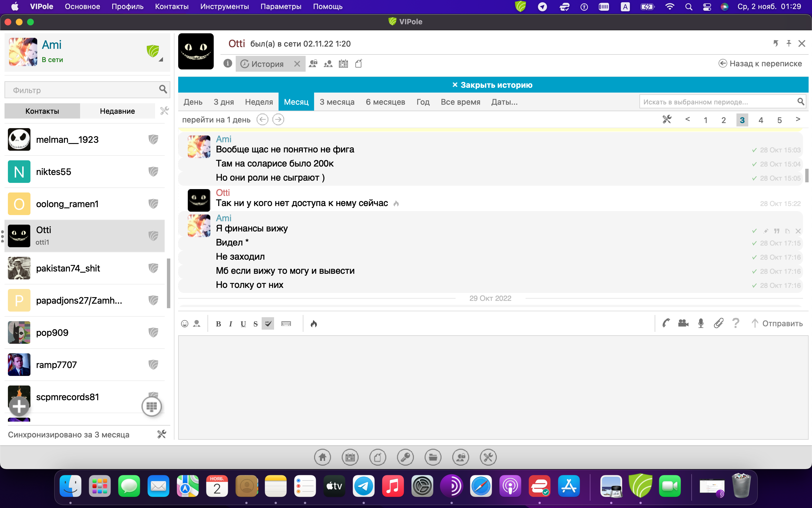Click the group chat icon in chat toolbar
The height and width of the screenshot is (508, 812).
tap(328, 63)
